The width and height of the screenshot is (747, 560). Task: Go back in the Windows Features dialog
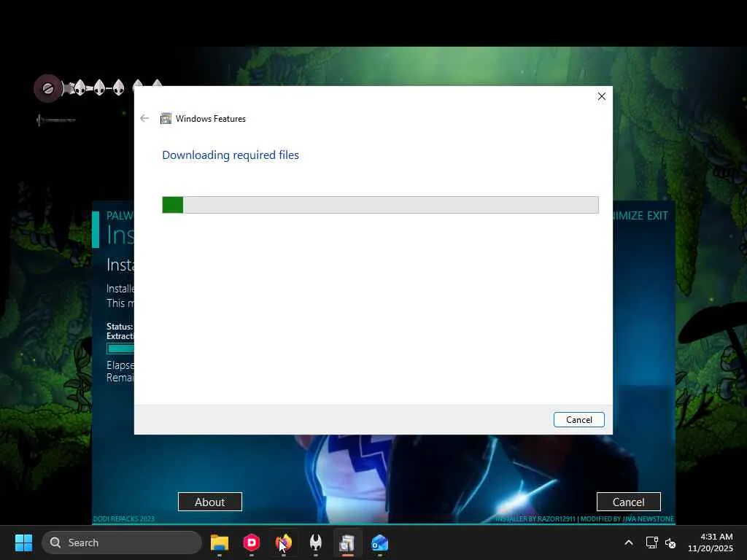click(144, 118)
